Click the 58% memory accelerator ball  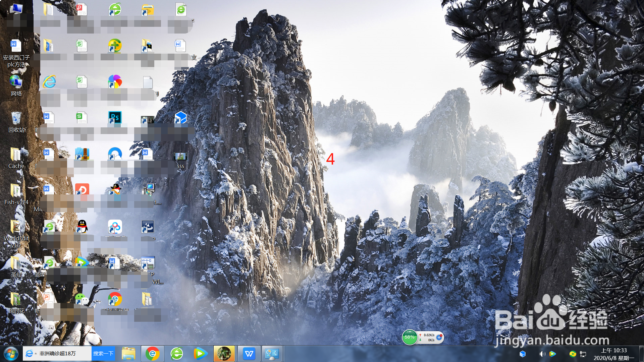coord(410,337)
